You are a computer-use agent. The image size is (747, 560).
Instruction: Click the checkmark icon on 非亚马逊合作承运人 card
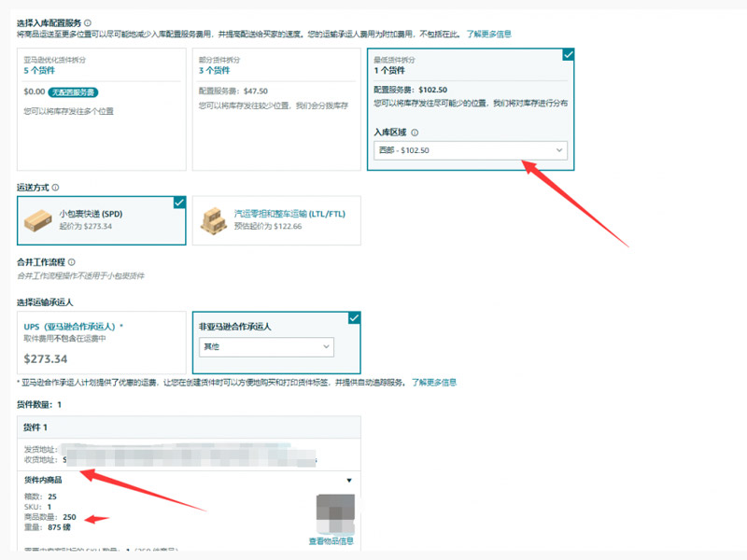click(x=353, y=317)
